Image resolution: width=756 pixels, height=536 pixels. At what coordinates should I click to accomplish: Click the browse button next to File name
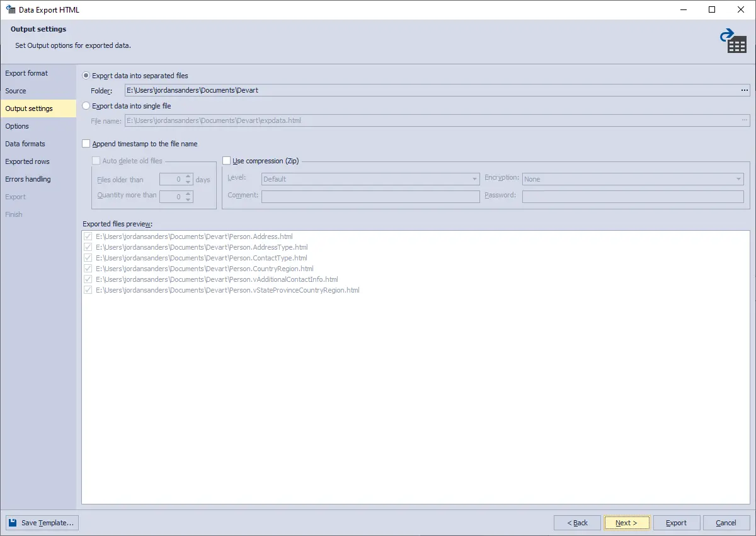[x=745, y=120]
